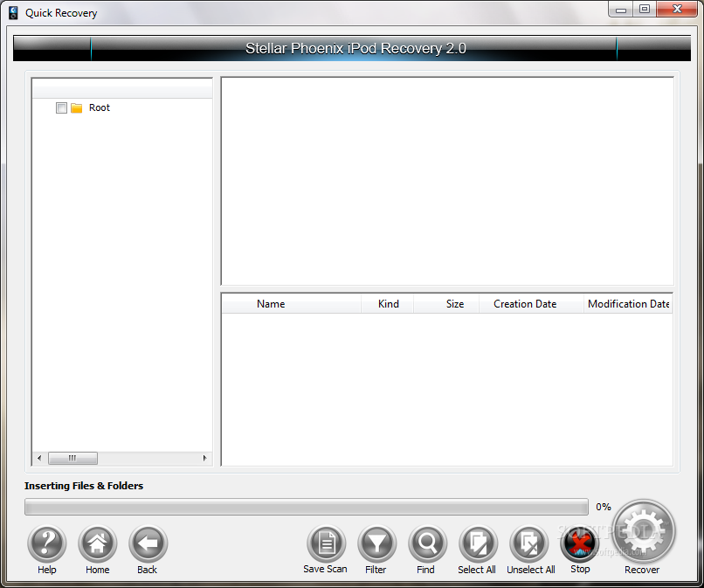Click the Quick Recovery title bar app icon
The width and height of the screenshot is (704, 588).
coord(13,12)
